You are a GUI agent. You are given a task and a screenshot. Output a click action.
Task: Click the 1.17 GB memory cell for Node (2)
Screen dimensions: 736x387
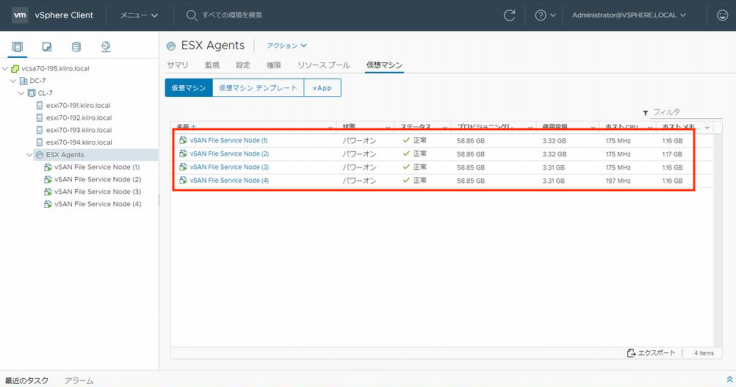(672, 154)
